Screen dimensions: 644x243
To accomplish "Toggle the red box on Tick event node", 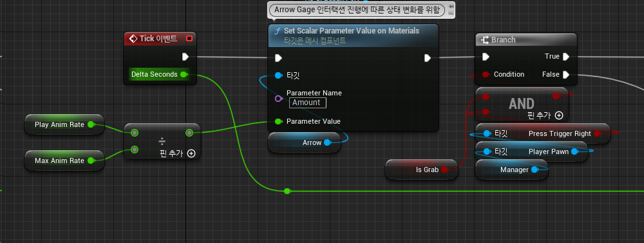I will click(x=189, y=39).
